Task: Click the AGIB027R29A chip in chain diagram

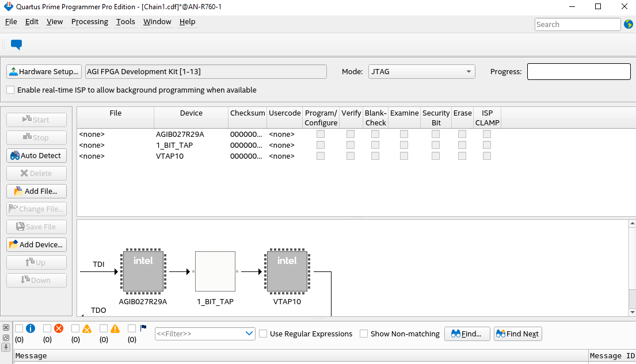Action: 143,271
